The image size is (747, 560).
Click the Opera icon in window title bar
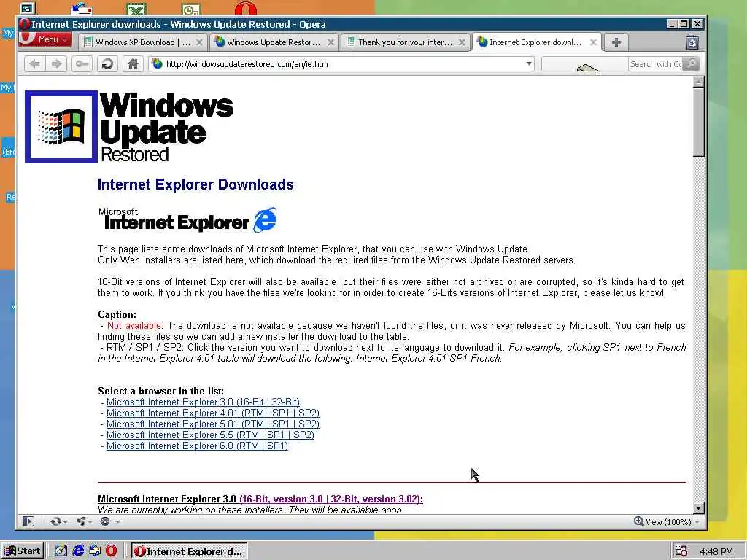(x=24, y=24)
